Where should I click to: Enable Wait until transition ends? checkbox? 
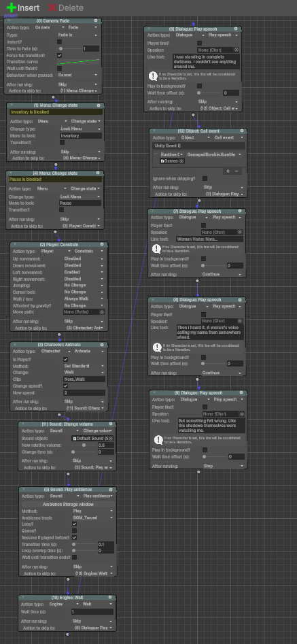coord(74,558)
